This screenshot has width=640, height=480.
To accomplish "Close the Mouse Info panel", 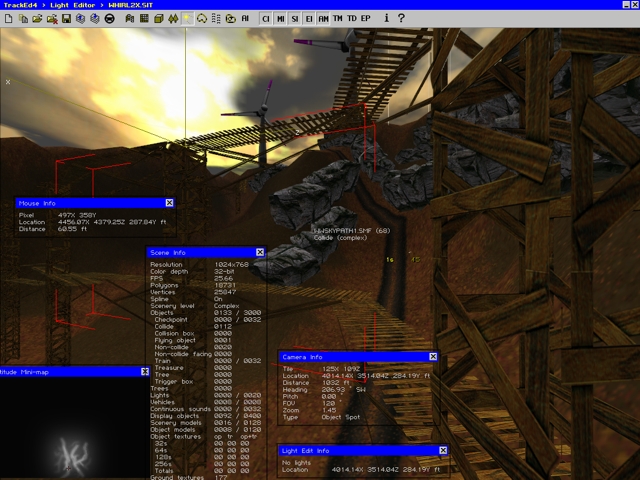I will coord(169,203).
